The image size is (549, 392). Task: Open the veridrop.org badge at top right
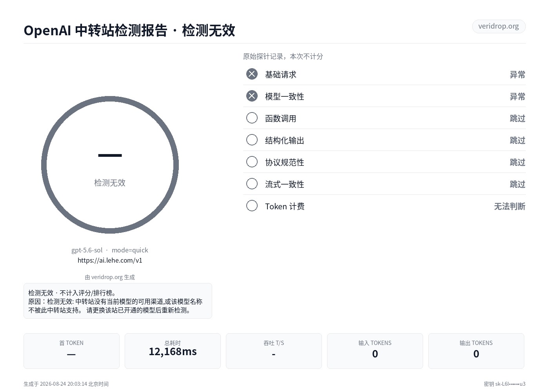coord(498,26)
